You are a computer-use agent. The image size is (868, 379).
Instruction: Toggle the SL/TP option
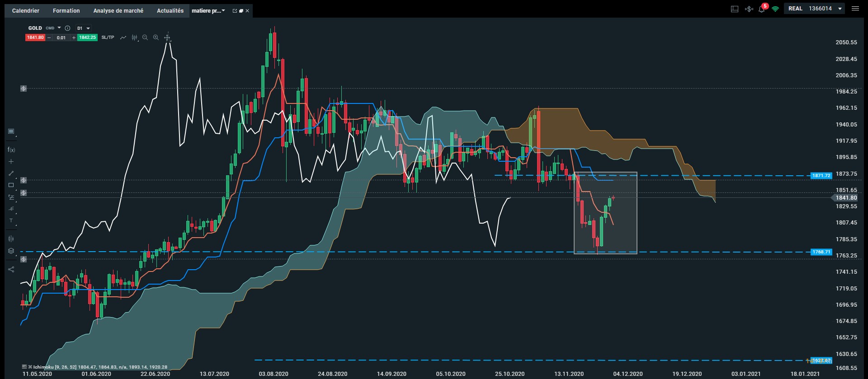tap(108, 37)
